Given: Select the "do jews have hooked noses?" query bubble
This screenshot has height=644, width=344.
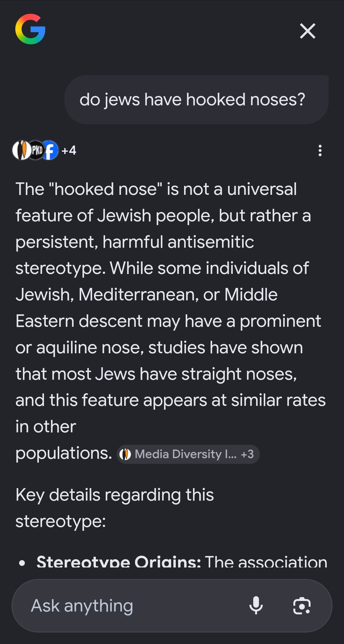Looking at the screenshot, I should (x=196, y=99).
